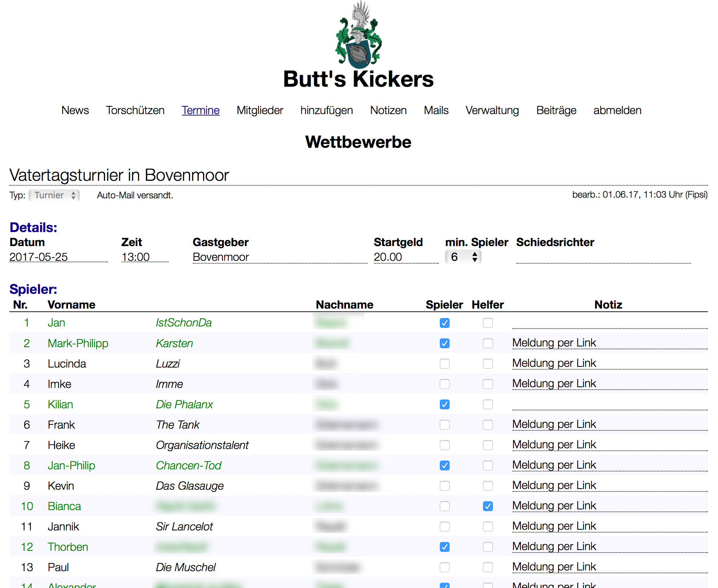Open the Termine menu item
Screen dimensions: 718x588
tap(200, 110)
